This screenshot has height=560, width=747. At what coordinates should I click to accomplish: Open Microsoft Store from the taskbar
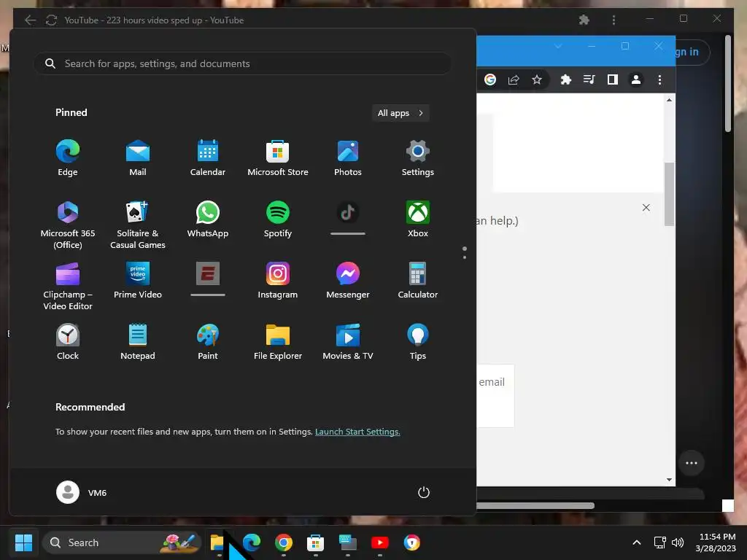tap(315, 542)
